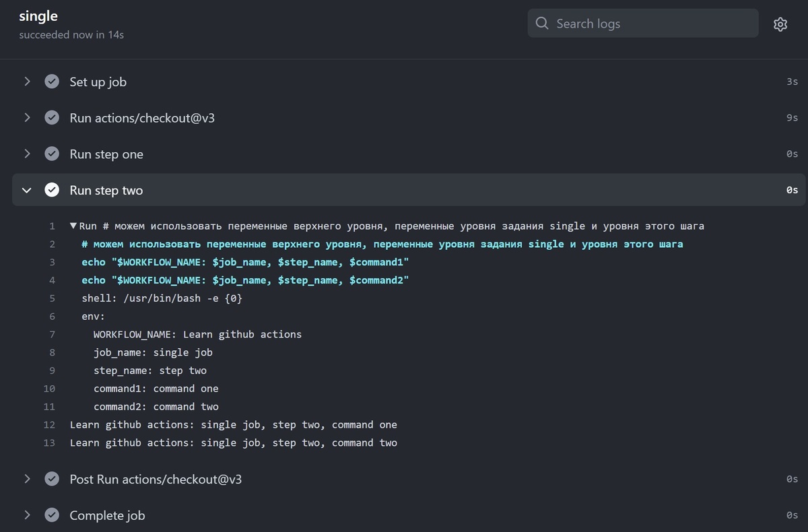Expand the Complete job chevron
808x532 pixels.
(x=27, y=515)
